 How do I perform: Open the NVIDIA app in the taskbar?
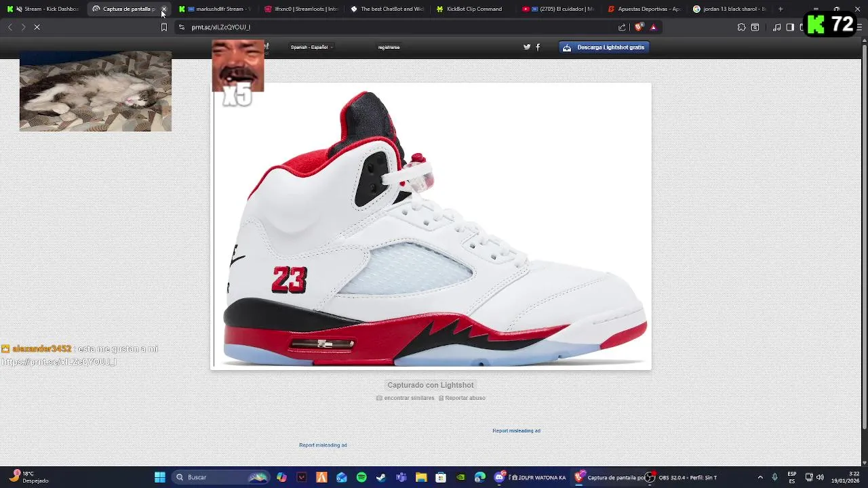pyautogui.click(x=460, y=477)
